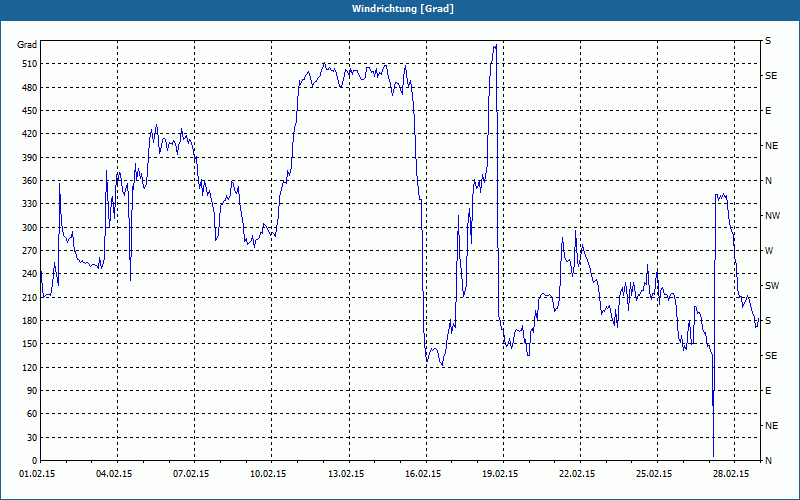Select the 04.02.15 date label
The height and width of the screenshot is (500, 800).
(x=114, y=474)
